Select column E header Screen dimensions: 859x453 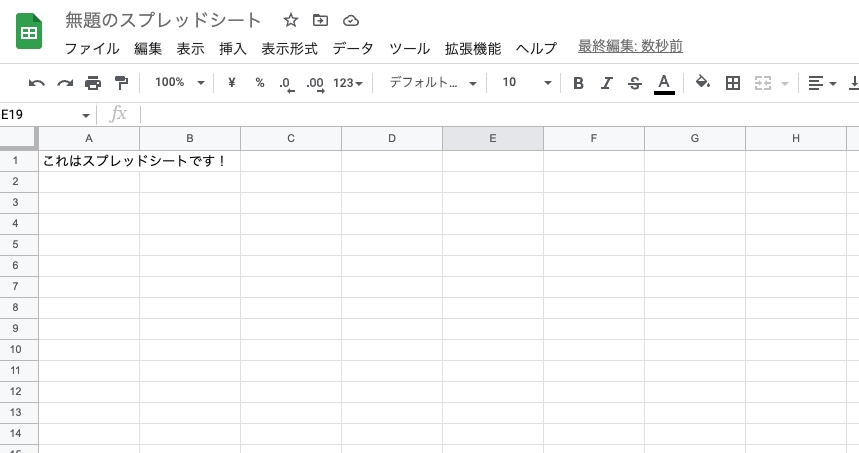tap(493, 139)
